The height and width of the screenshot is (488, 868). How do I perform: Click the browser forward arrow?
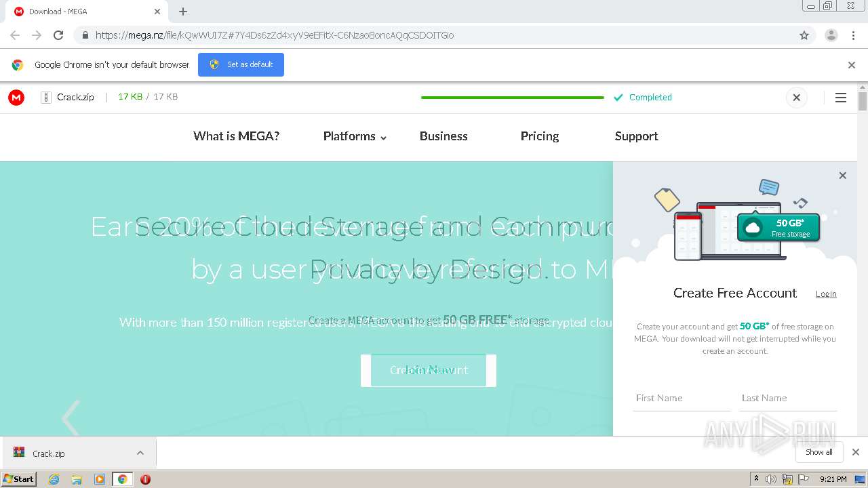[x=37, y=35]
